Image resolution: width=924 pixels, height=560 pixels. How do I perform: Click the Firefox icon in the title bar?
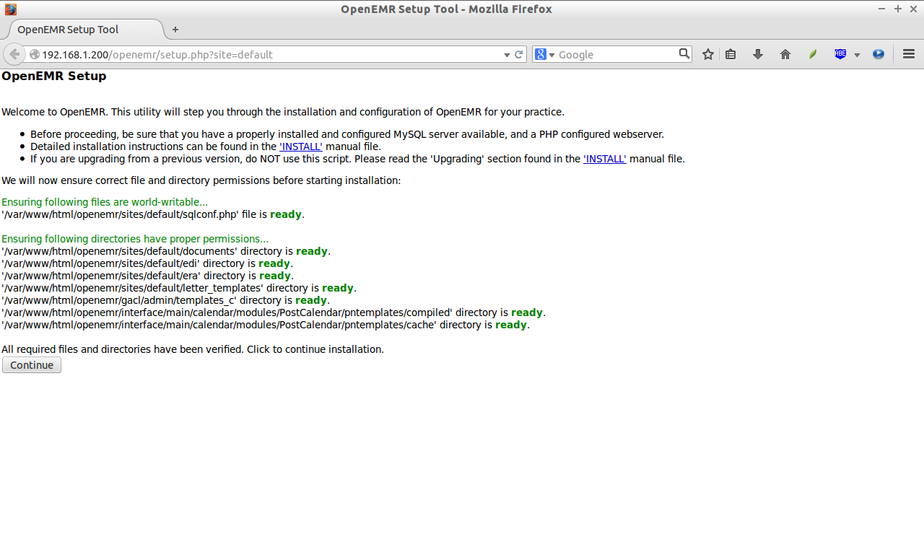(x=10, y=9)
